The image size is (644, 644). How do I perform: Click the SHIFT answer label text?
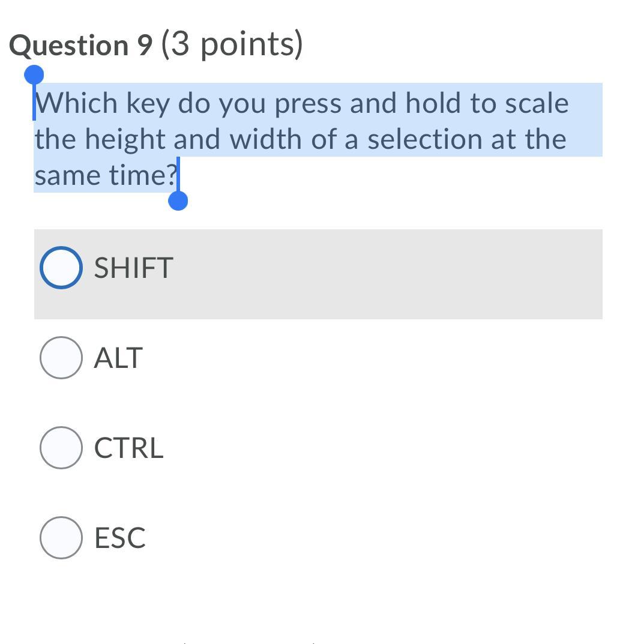pos(133,268)
